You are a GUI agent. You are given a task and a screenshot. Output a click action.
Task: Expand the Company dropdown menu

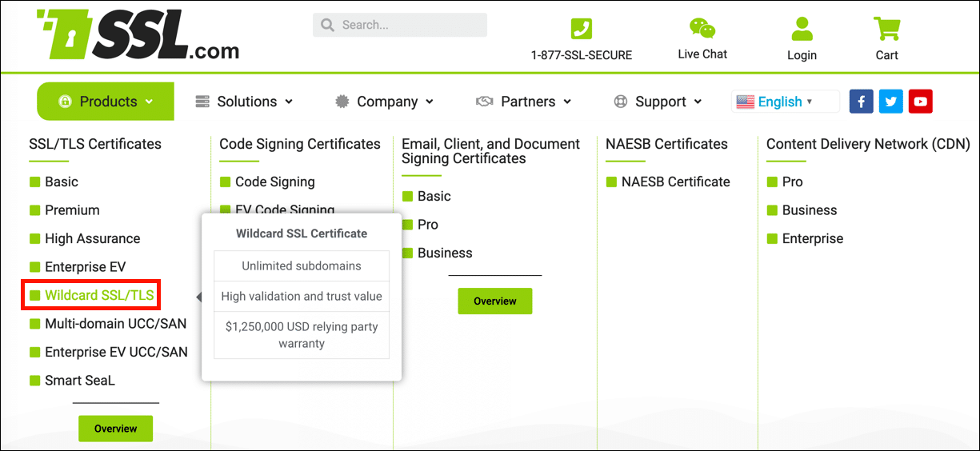coord(385,102)
